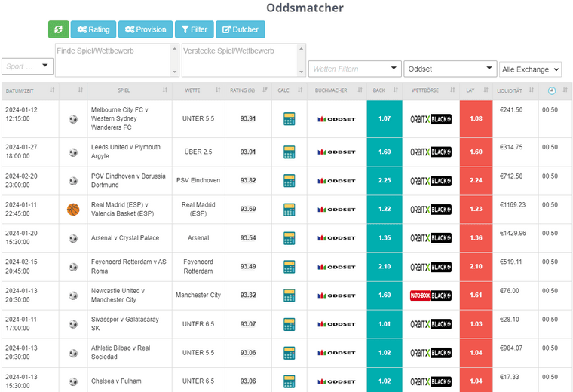Screen dimensions: 573x392
Task: Click lay odds 2.24 for PSV Eindhoven
Action: click(x=476, y=180)
